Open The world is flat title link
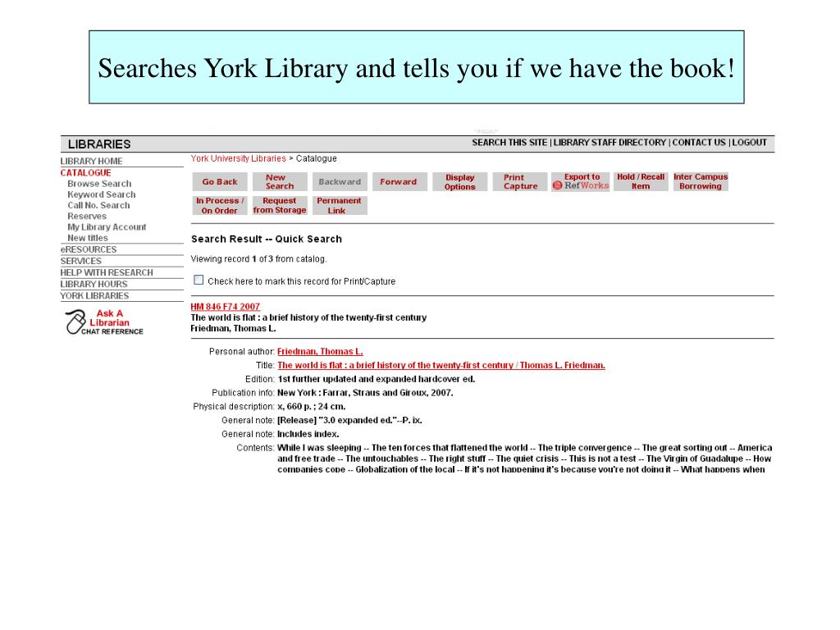Image resolution: width=840 pixels, height=630 pixels. (441, 365)
